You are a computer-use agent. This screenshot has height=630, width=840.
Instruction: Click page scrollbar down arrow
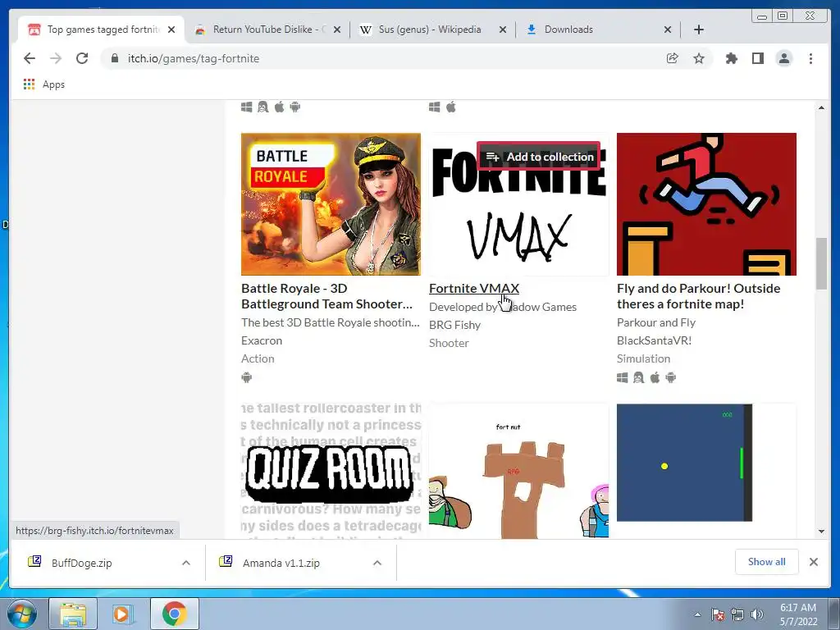821,532
